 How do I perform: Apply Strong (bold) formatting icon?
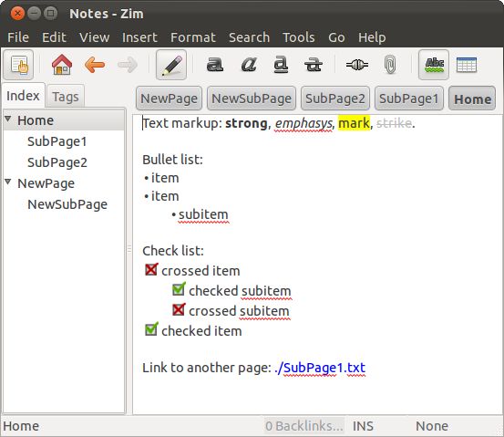coord(215,65)
